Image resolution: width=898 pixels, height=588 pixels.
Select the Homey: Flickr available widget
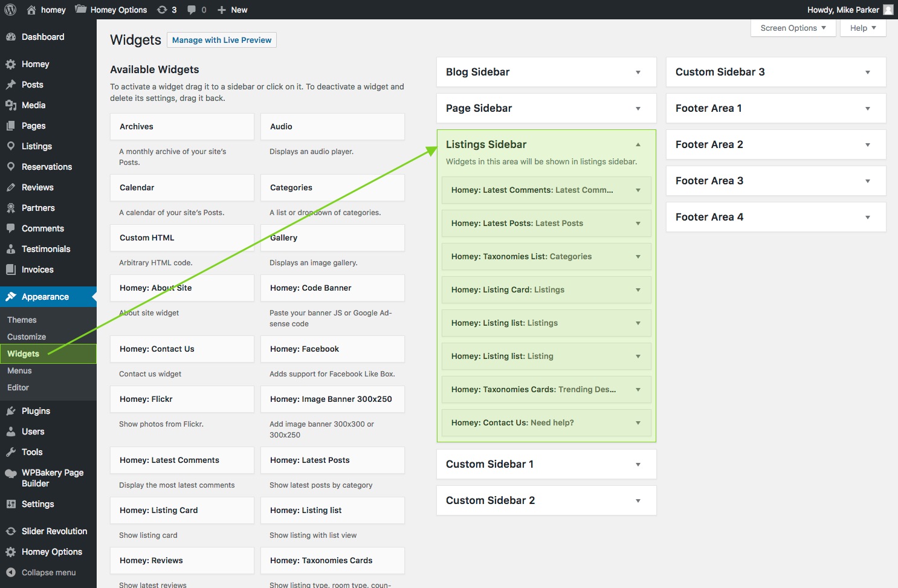pyautogui.click(x=182, y=399)
